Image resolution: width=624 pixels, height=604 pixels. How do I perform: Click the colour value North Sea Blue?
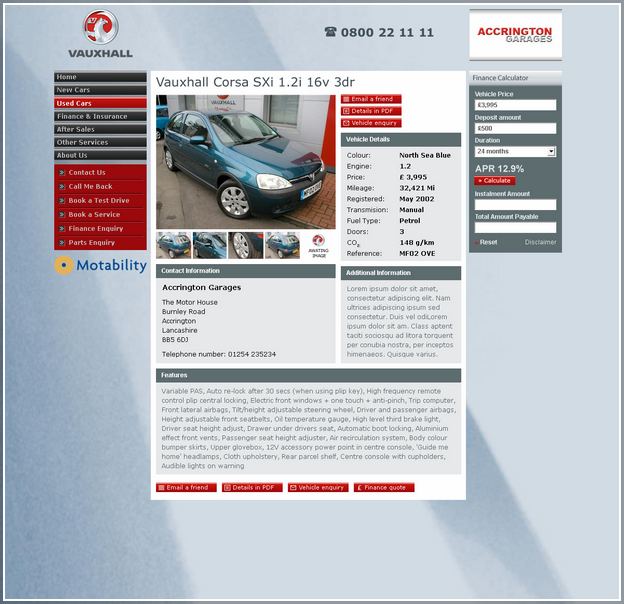[x=425, y=155]
